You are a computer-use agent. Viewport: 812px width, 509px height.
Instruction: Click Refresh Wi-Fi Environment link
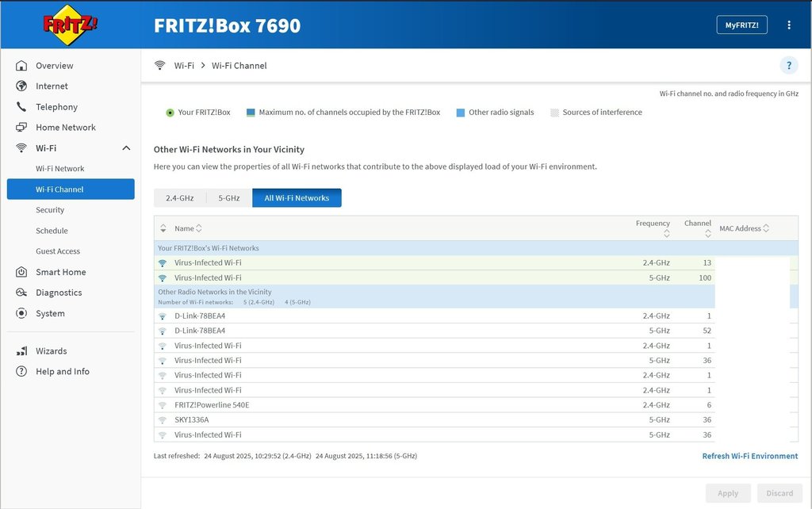point(749,456)
